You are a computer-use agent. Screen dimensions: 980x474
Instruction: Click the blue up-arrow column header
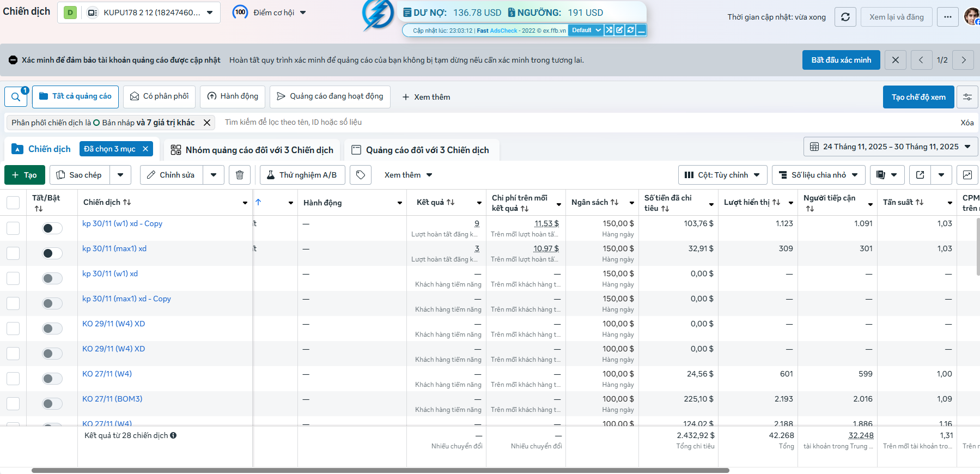coord(259,202)
